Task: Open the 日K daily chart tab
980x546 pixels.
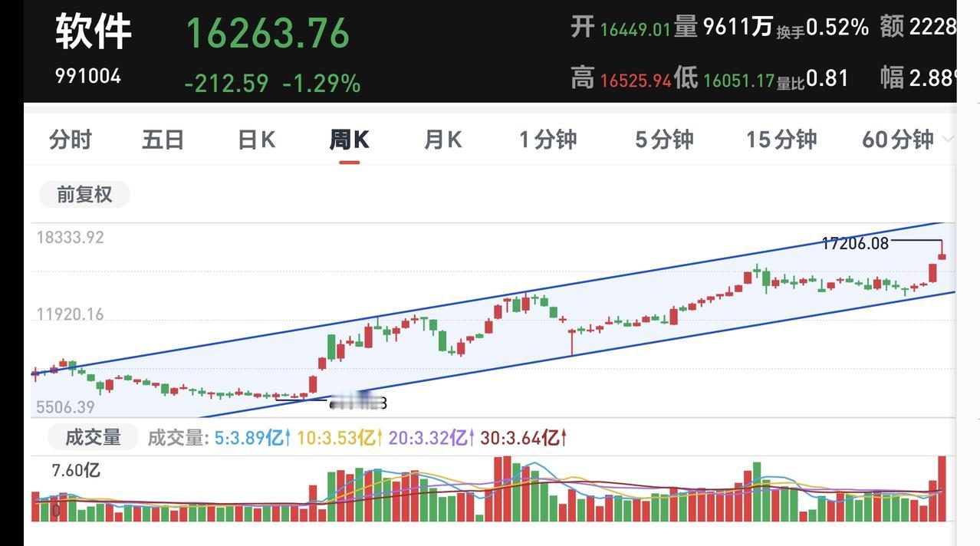Action: pyautogui.click(x=256, y=140)
